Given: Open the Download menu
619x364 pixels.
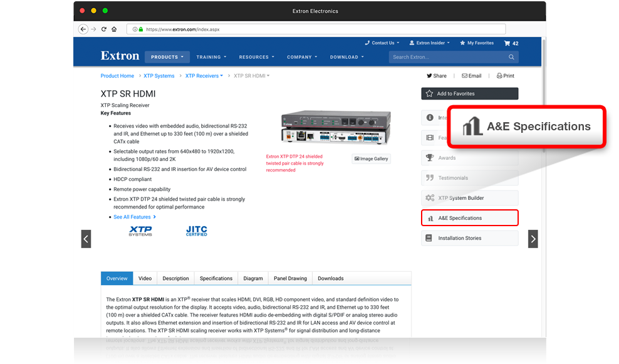Looking at the screenshot, I should pos(346,57).
